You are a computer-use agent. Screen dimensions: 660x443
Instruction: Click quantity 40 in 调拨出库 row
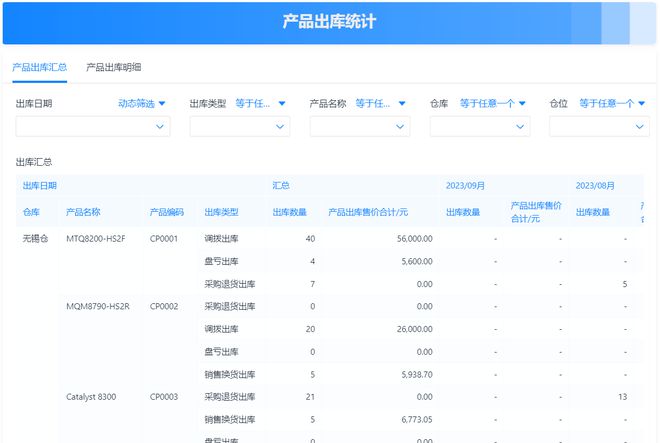[310, 239]
